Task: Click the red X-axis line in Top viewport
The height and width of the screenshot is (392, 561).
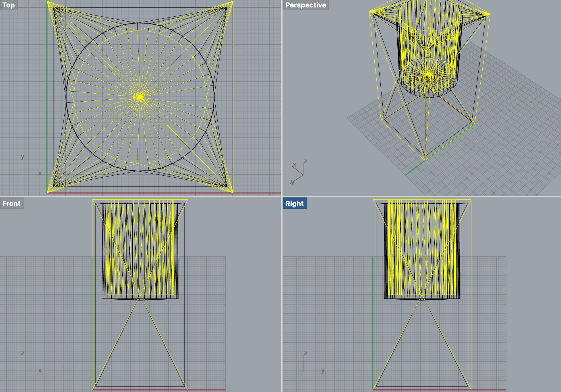Action: (257, 193)
